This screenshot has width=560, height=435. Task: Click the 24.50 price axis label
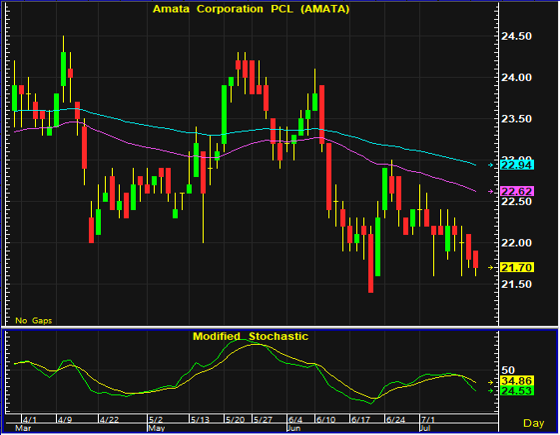(x=516, y=36)
